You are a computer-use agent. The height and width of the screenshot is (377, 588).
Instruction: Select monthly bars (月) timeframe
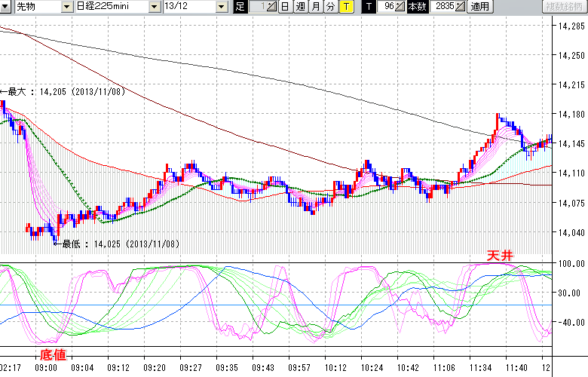pos(315,7)
